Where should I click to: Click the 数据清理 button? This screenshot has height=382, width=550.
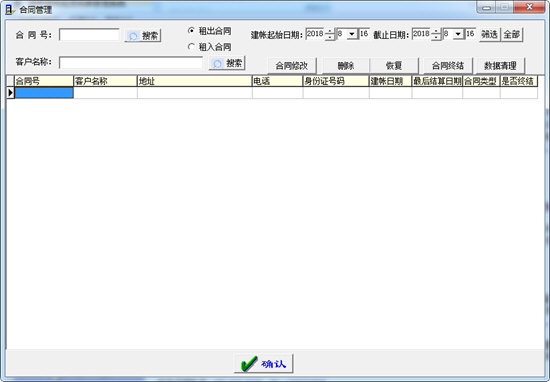(500, 66)
